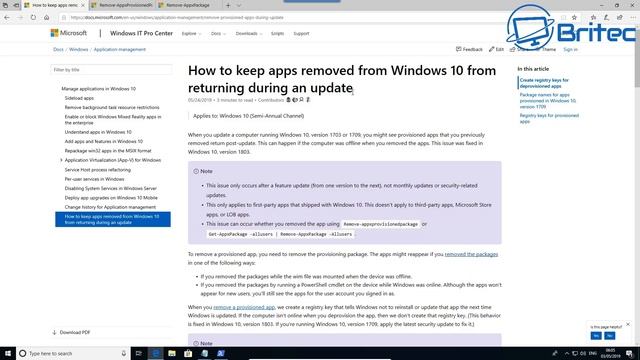This screenshot has width=640, height=360.
Task: Open 'Remove background task resource restrictions' item
Action: [112, 107]
